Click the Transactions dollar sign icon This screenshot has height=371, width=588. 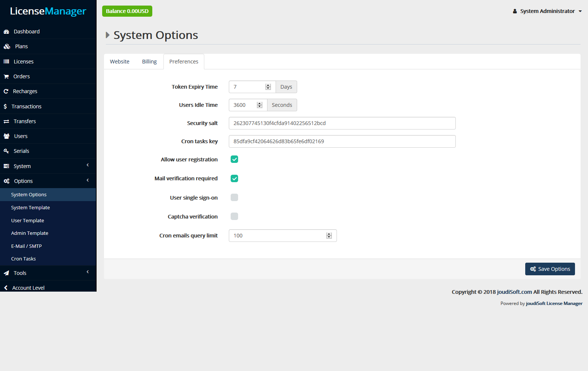click(5, 106)
